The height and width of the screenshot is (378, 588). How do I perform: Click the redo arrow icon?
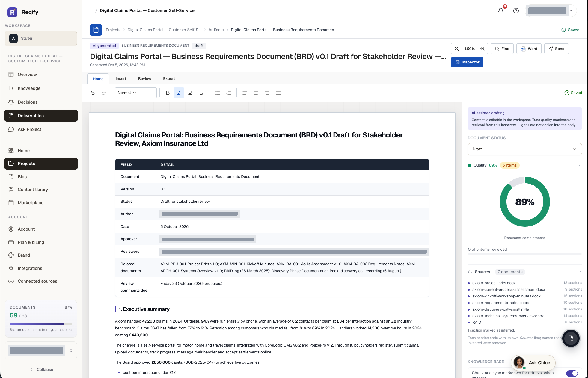click(104, 93)
